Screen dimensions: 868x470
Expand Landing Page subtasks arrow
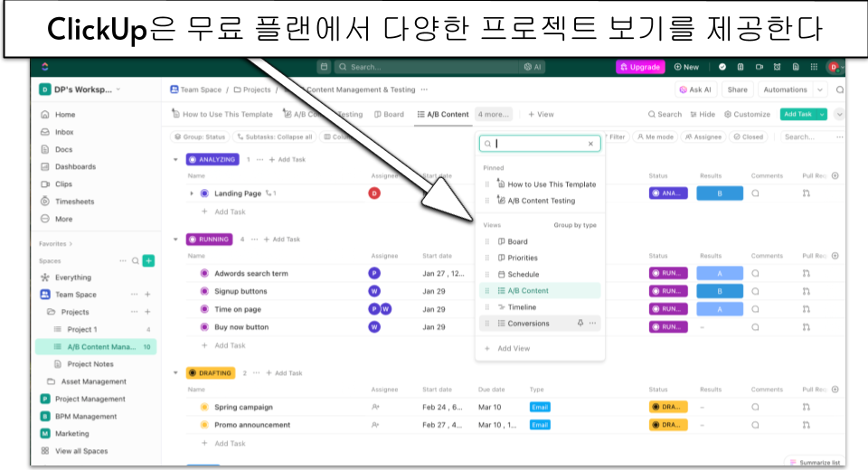click(192, 193)
